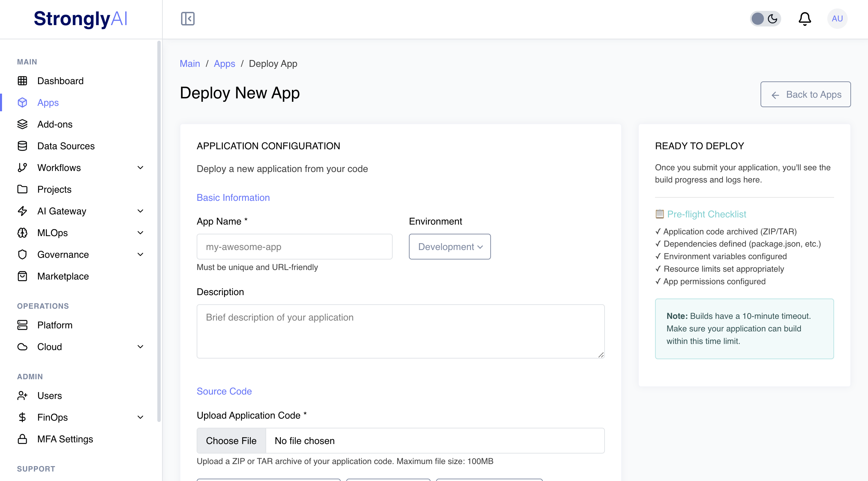The image size is (868, 481).
Task: Click the App Name input field
Action: (x=294, y=247)
